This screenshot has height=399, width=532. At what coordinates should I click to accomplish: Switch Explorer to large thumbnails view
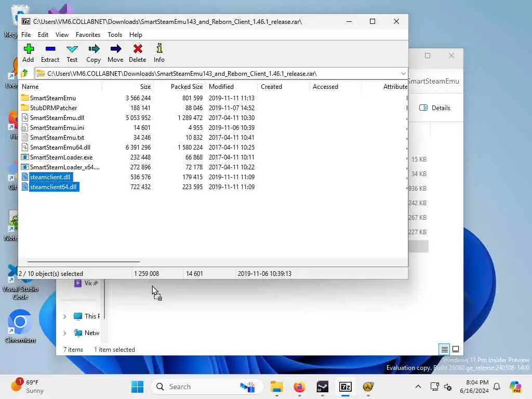(x=456, y=349)
